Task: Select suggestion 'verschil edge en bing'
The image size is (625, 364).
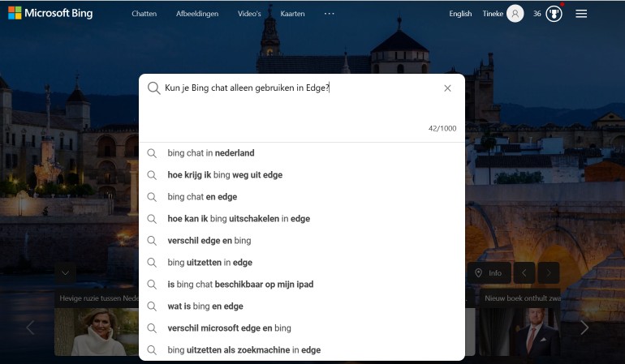Action: [x=302, y=241]
